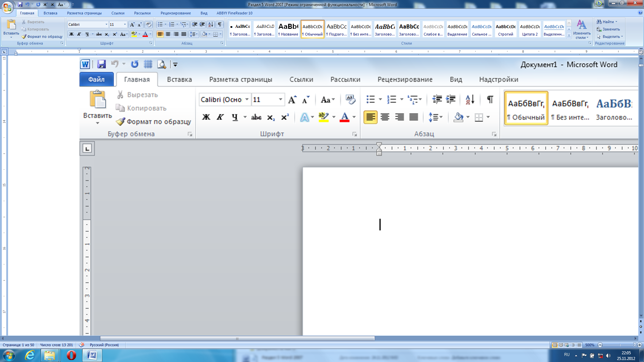Click the Italic formatting icon

point(220,117)
